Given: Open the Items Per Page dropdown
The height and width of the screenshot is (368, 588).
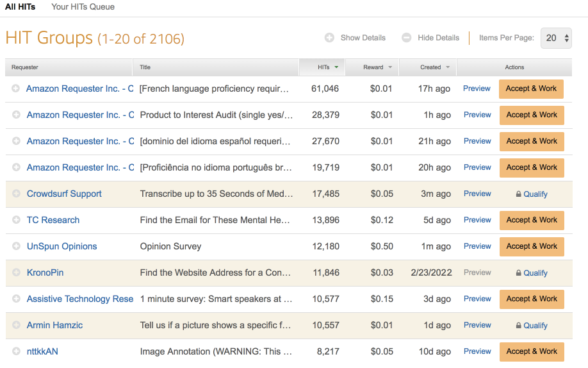Looking at the screenshot, I should [x=556, y=38].
